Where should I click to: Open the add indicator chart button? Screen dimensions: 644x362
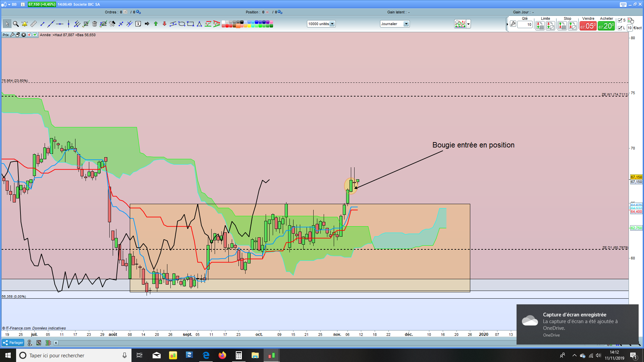(460, 24)
